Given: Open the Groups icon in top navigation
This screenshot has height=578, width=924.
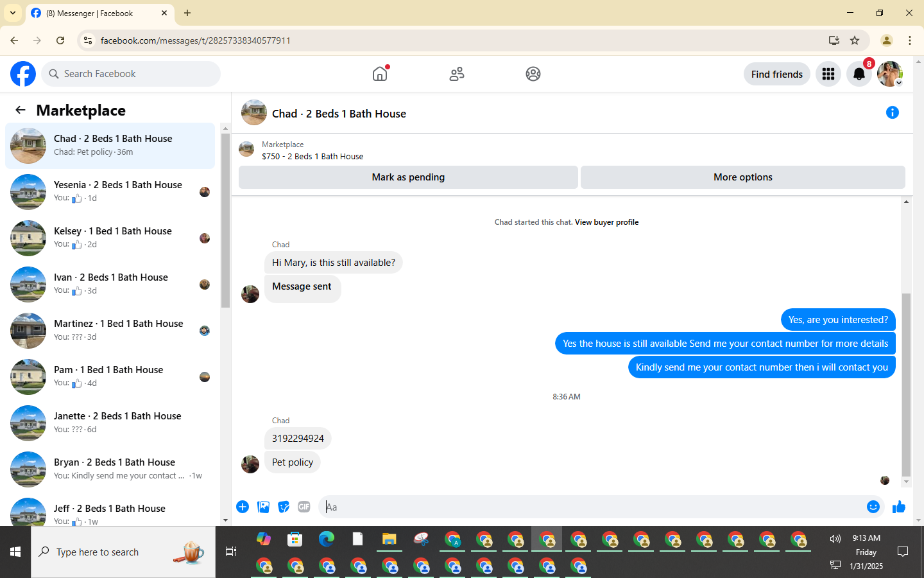Looking at the screenshot, I should pos(533,74).
